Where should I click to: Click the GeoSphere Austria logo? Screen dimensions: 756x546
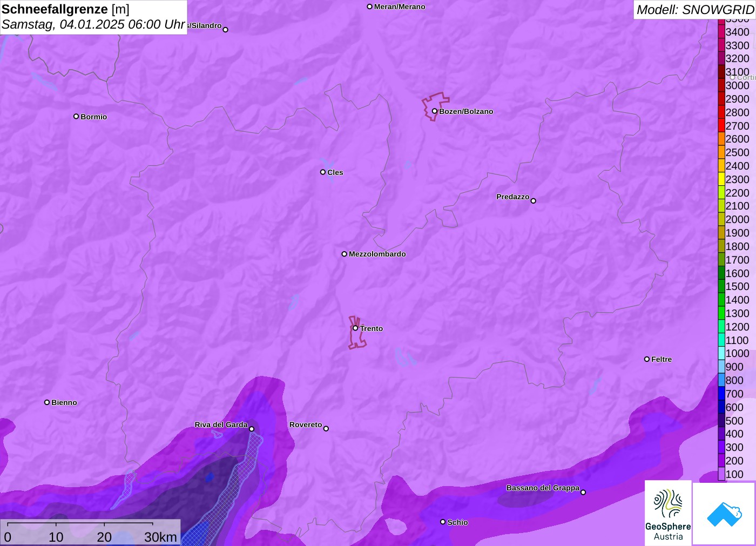668,512
